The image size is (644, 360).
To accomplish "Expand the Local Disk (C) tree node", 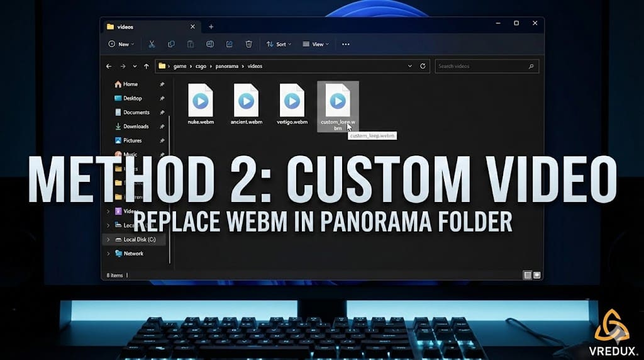I will pos(108,240).
